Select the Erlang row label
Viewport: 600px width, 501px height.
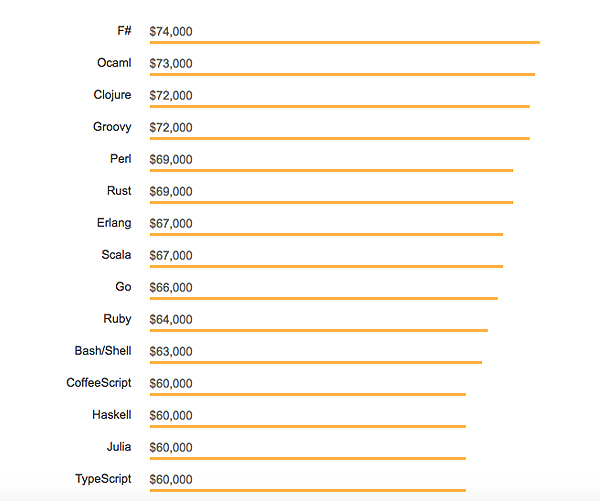click(x=114, y=223)
